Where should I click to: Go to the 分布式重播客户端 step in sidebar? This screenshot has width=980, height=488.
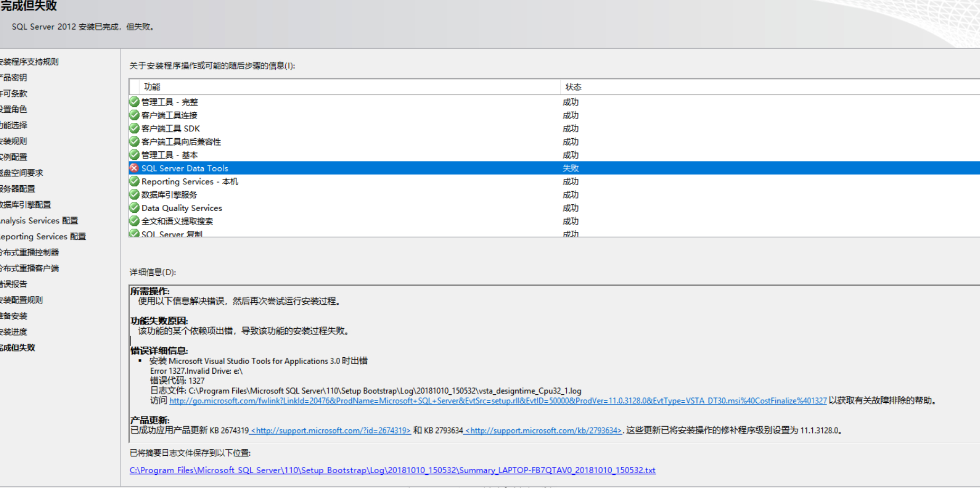pos(29,268)
